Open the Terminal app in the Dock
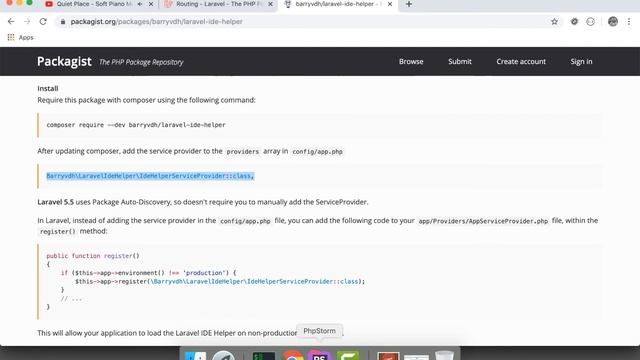 point(264,355)
